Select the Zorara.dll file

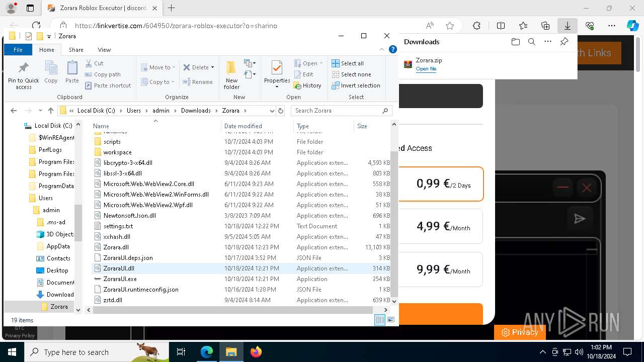[116, 247]
